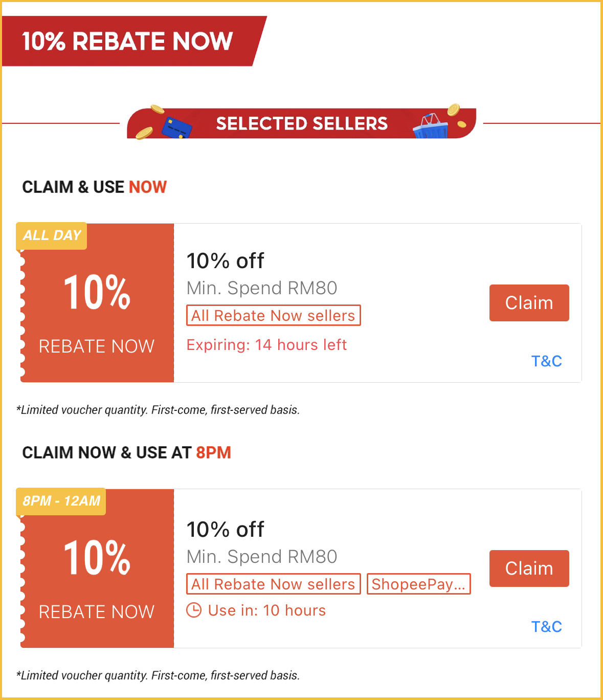Claim the ALL DAY 10% voucher

(529, 303)
